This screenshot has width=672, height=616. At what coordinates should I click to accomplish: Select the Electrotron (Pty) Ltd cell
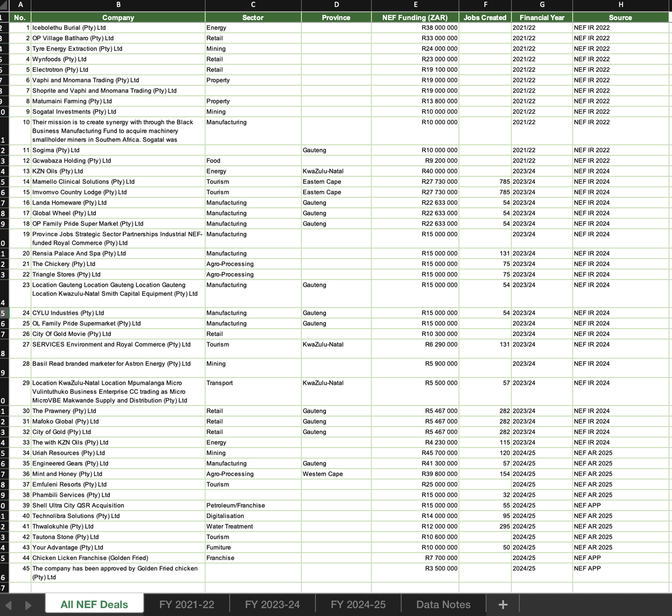(x=118, y=69)
